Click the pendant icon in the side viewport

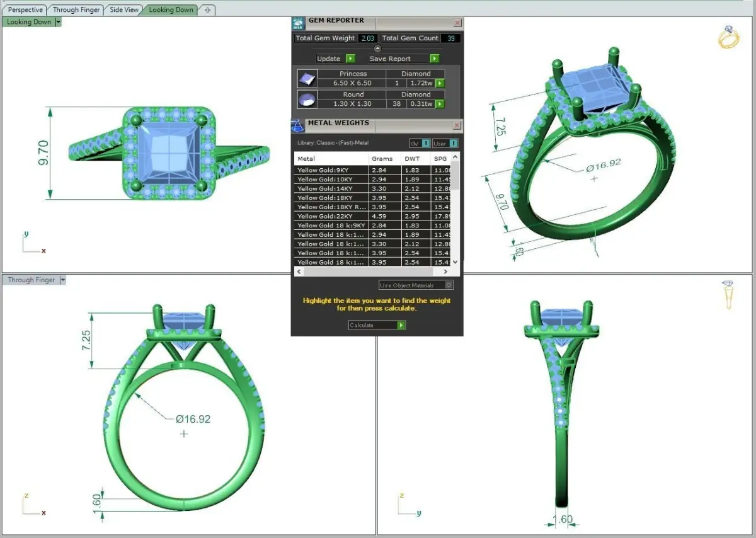pos(728,294)
